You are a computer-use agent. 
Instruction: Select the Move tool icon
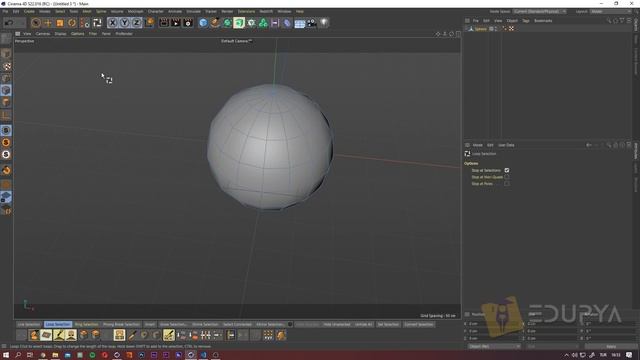[48, 23]
